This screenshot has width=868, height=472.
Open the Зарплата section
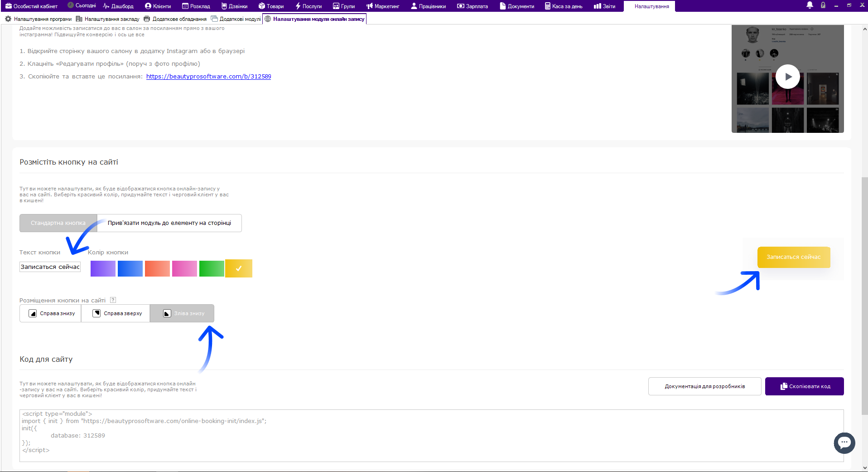point(473,6)
